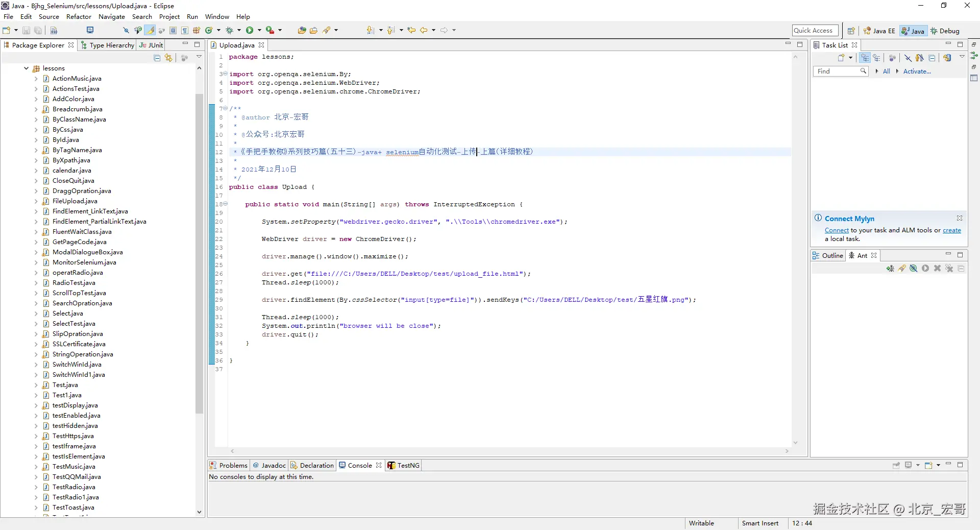Expand the TestQQMail.java tree node

pos(36,477)
